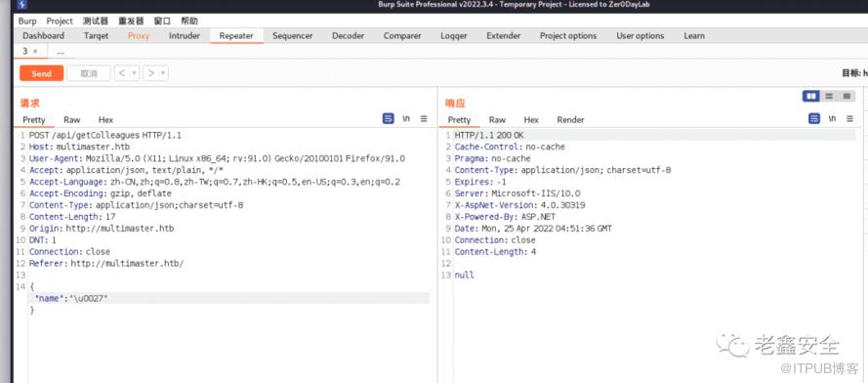Toggle word wrap icon in response panel

tap(814, 118)
